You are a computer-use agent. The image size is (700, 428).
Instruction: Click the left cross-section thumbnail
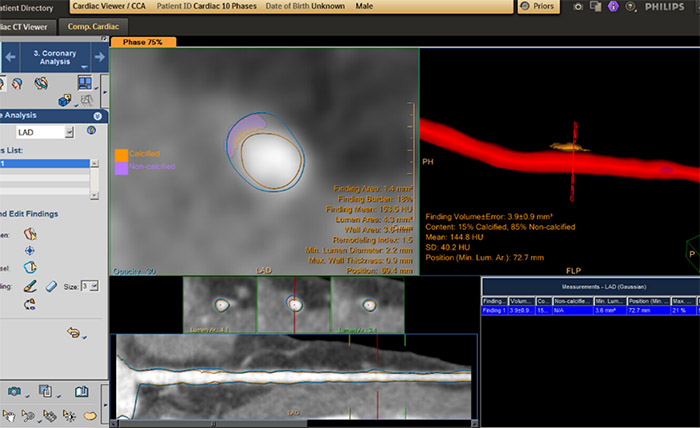[x=220, y=305]
